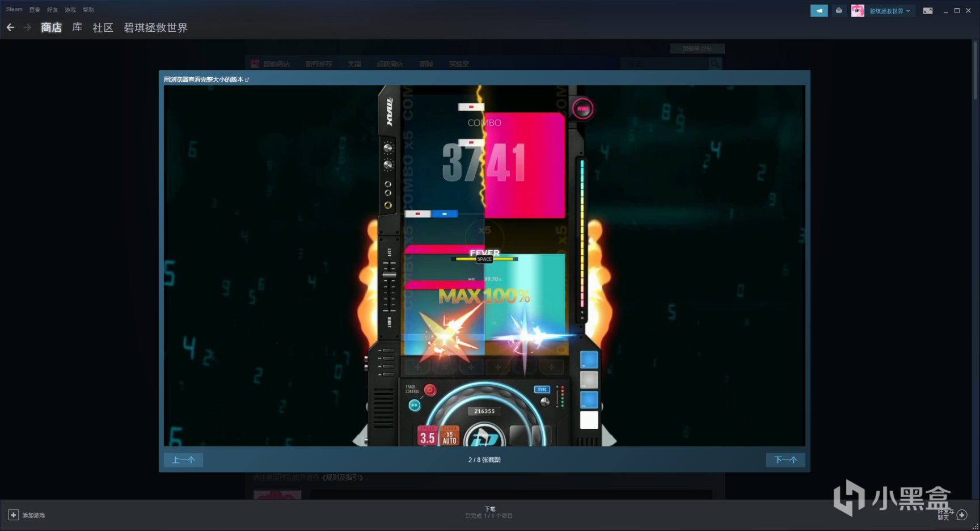Switch to the 库 tab
The height and width of the screenshot is (531, 980).
coord(77,27)
